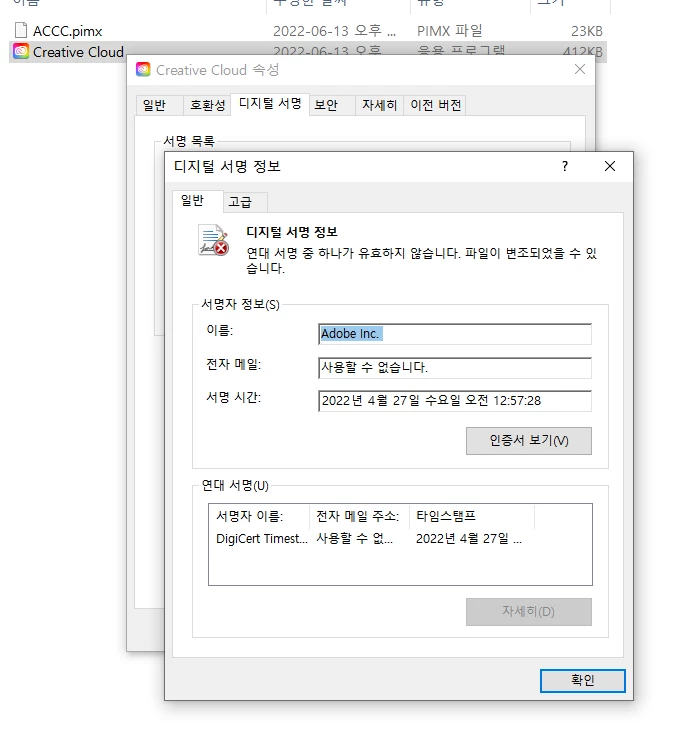
Task: Click the question mark help button
Action: 565,166
